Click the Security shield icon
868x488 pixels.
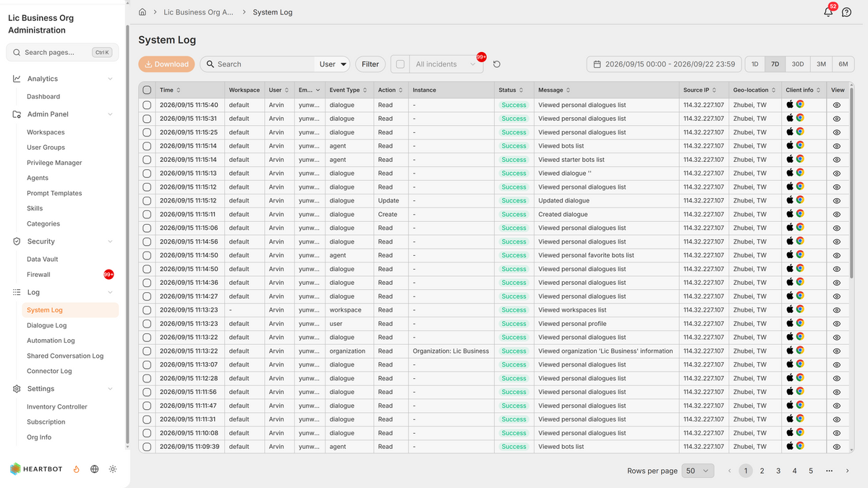(17, 241)
